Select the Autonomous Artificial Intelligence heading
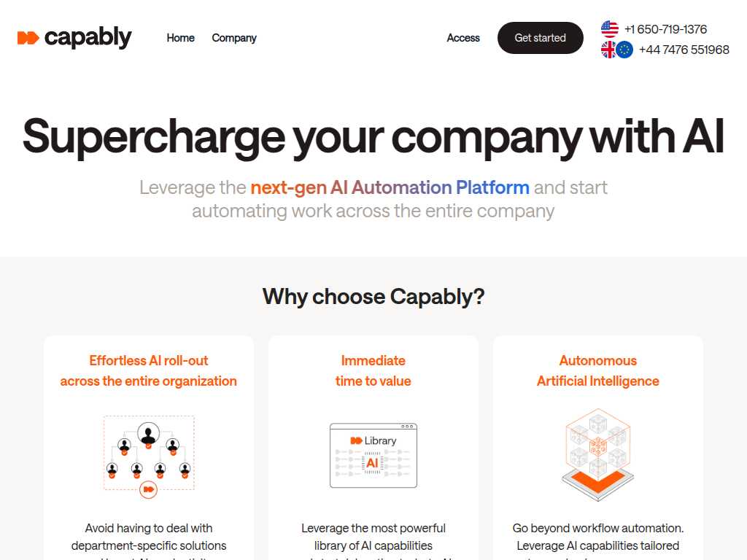 598,370
